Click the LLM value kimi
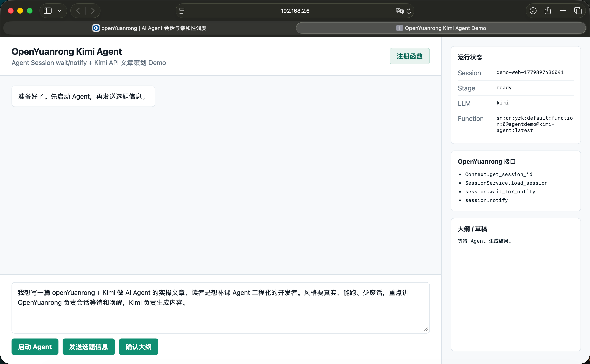Viewport: 590px width, 364px height. coord(503,103)
